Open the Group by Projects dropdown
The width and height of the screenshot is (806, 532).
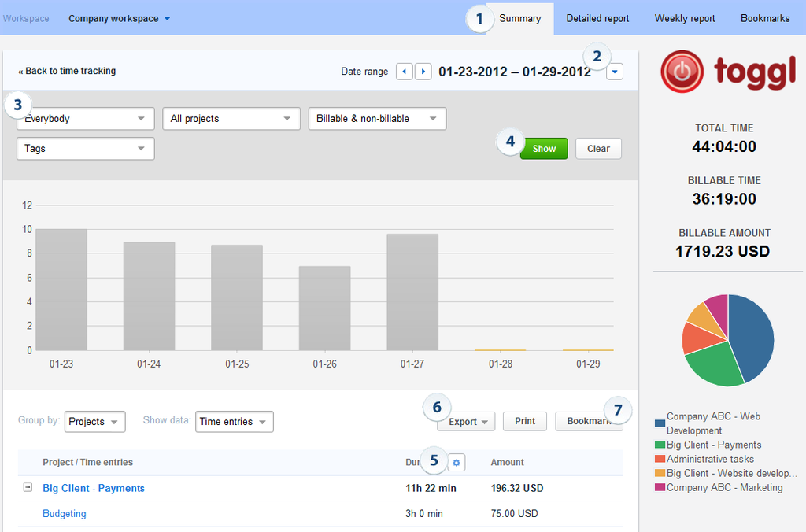[x=95, y=422]
